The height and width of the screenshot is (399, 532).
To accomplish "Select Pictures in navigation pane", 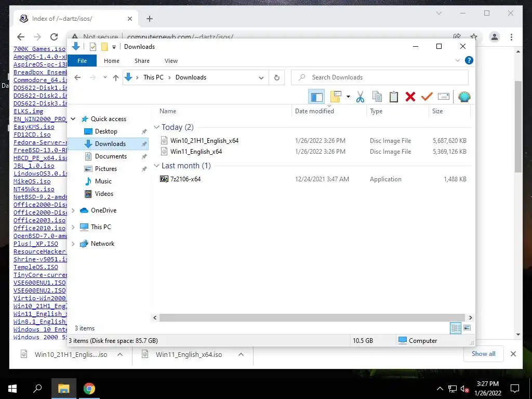I will click(x=106, y=169).
